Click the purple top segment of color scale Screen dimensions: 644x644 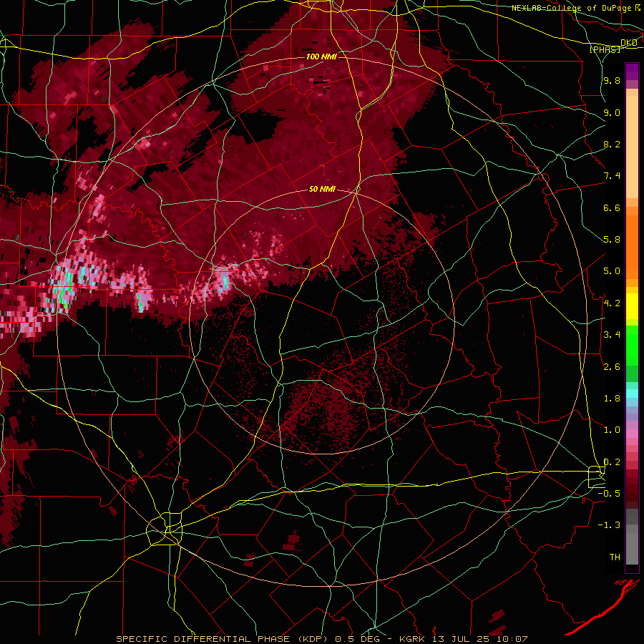pos(632,72)
